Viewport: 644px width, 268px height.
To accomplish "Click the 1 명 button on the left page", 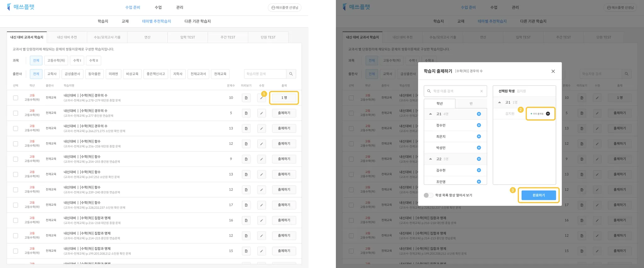I will point(284,98).
